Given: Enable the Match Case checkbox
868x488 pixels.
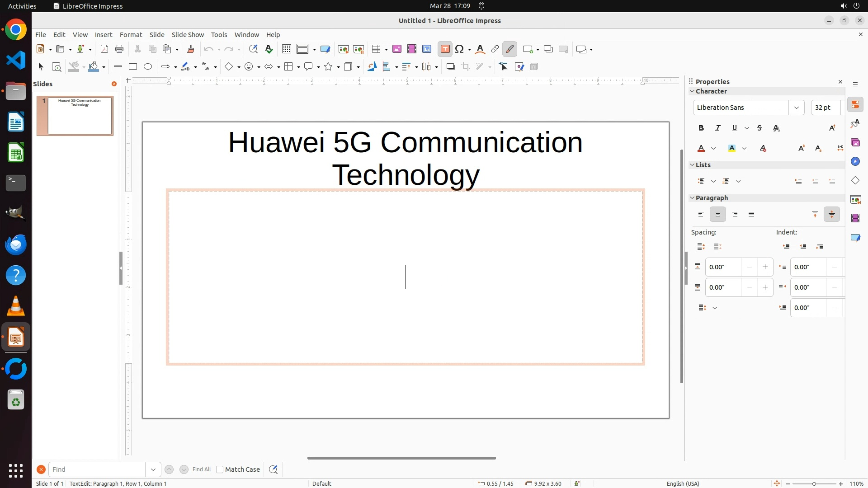Looking at the screenshot, I should 220,469.
